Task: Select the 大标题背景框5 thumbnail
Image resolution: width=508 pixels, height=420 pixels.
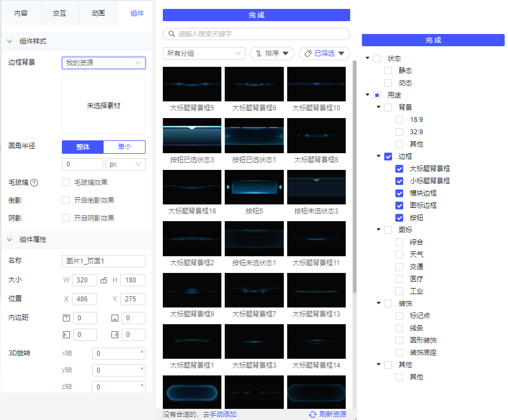Action: click(x=192, y=84)
